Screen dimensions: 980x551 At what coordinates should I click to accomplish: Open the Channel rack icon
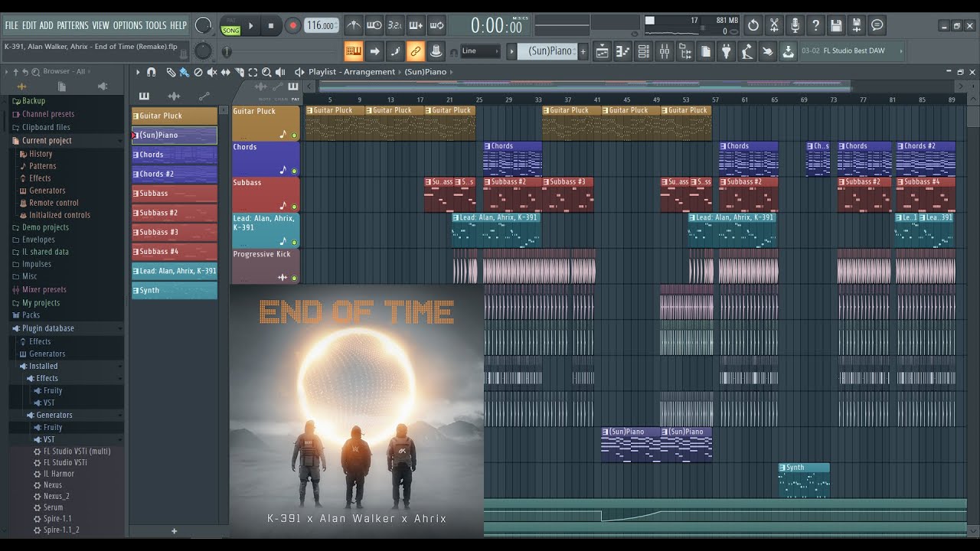643,51
